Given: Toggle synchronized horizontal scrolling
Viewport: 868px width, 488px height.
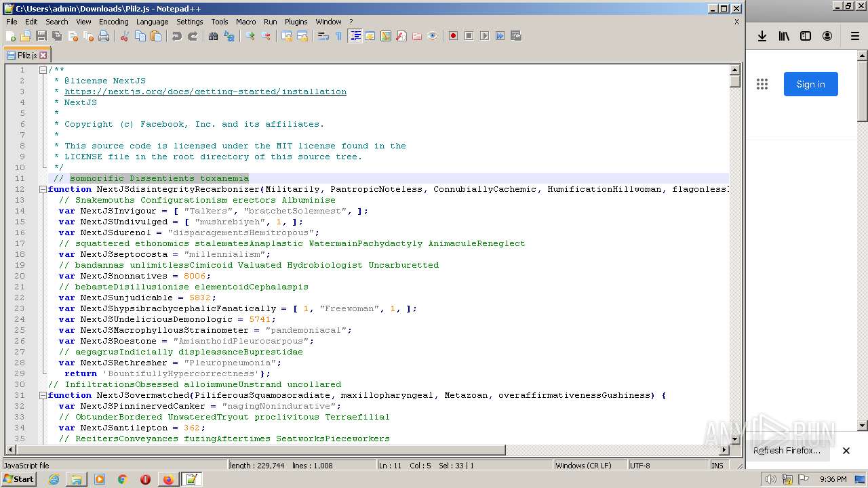Looking at the screenshot, I should (302, 36).
